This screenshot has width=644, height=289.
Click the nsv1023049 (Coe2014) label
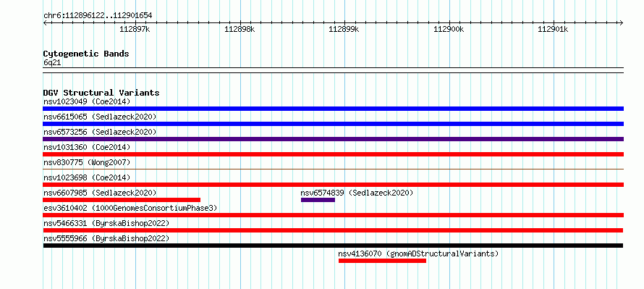pyautogui.click(x=87, y=101)
